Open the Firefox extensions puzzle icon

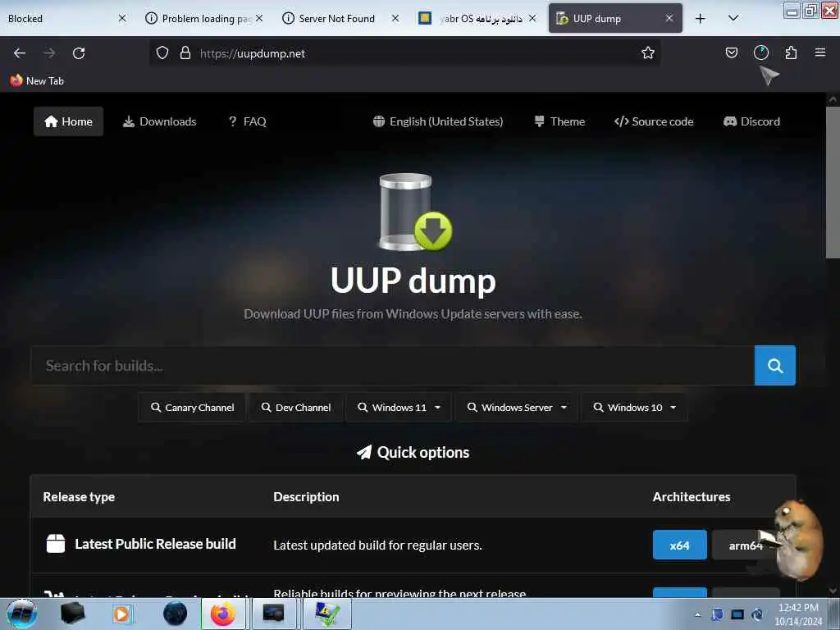point(791,52)
